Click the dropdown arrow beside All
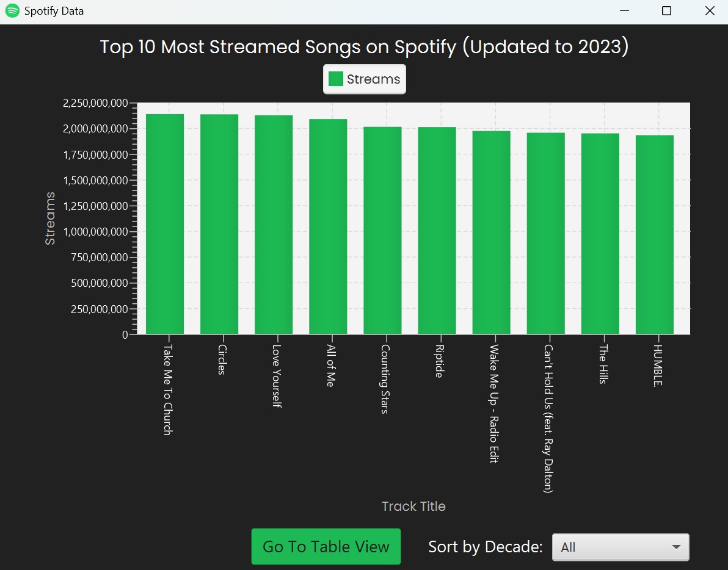This screenshot has height=570, width=728. tap(677, 547)
